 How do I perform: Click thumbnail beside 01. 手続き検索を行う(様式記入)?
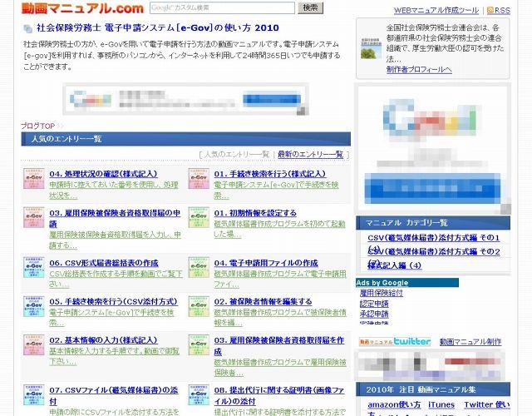pyautogui.click(x=199, y=178)
